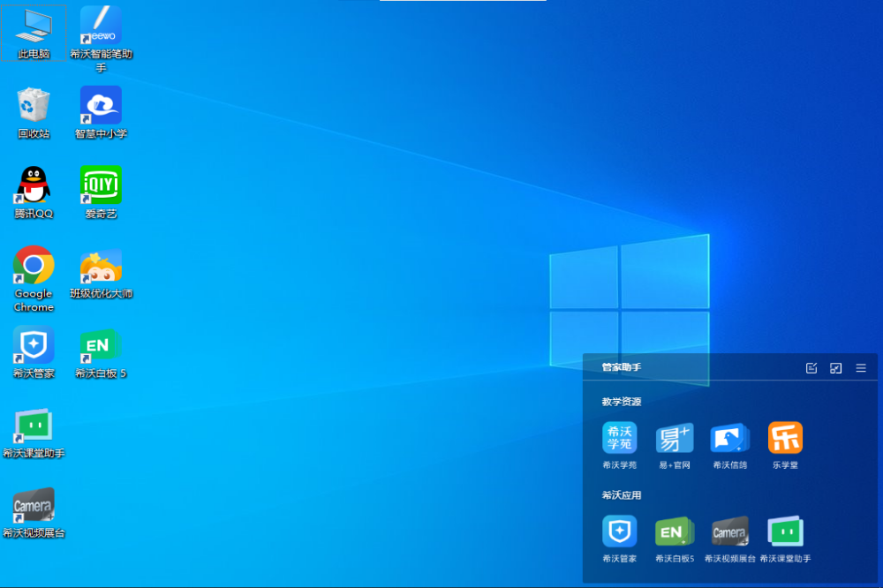This screenshot has width=883, height=588.
Task: Launch the 智慧中小学 desktop shortcut
Action: 102,113
